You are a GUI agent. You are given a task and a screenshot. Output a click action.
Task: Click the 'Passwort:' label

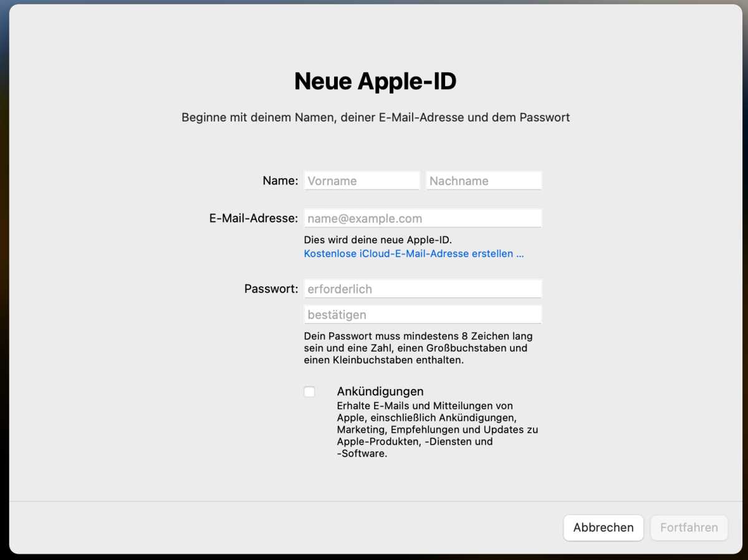tap(271, 289)
